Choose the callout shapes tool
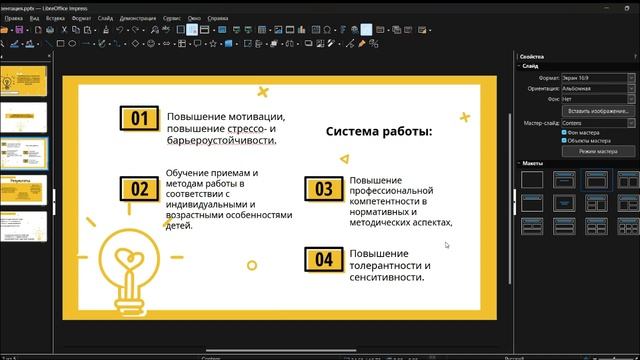 click(197, 43)
